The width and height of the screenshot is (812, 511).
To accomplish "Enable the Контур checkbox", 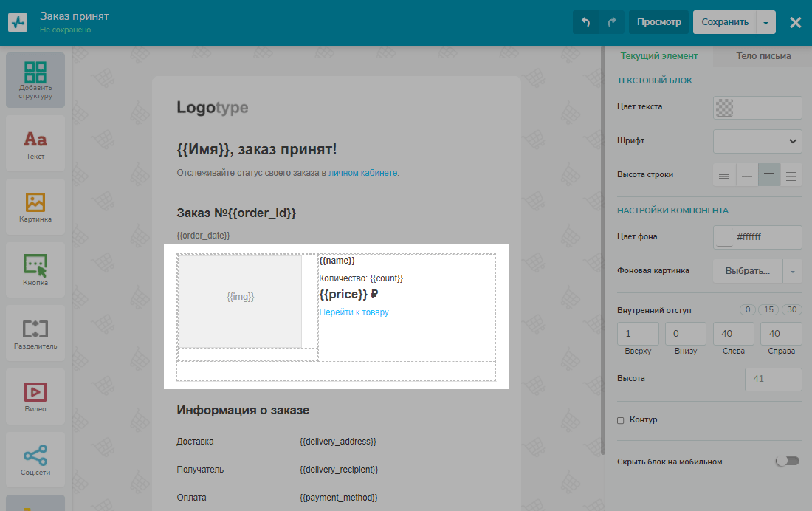I will click(621, 420).
